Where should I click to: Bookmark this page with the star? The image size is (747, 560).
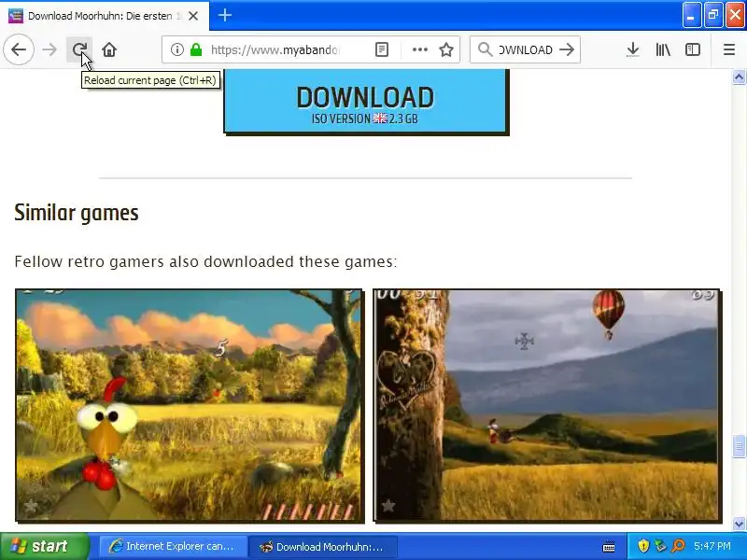click(446, 49)
